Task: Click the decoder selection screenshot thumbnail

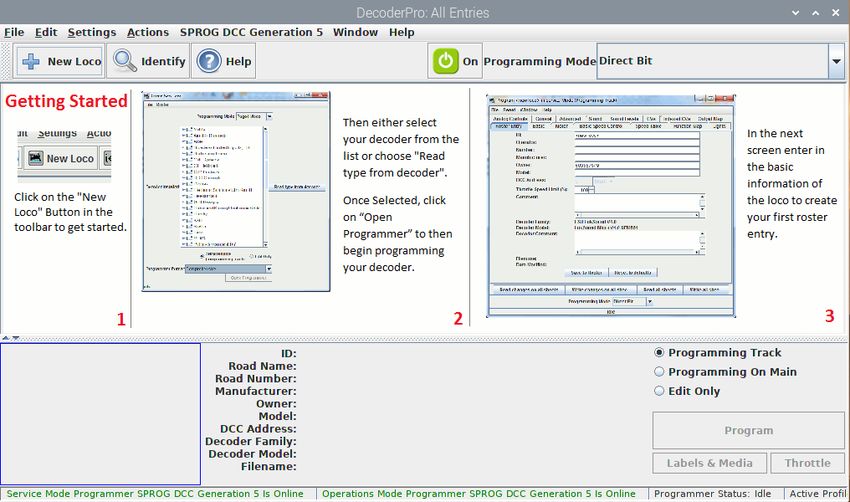Action: (x=236, y=191)
